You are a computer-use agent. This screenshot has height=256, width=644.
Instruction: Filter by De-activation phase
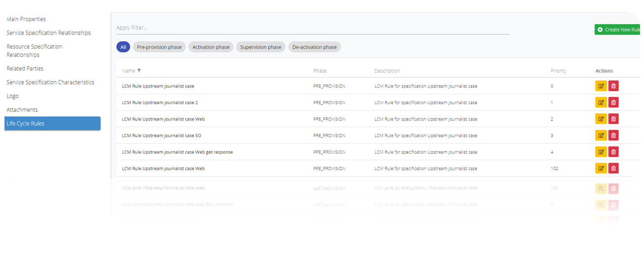pos(314,47)
